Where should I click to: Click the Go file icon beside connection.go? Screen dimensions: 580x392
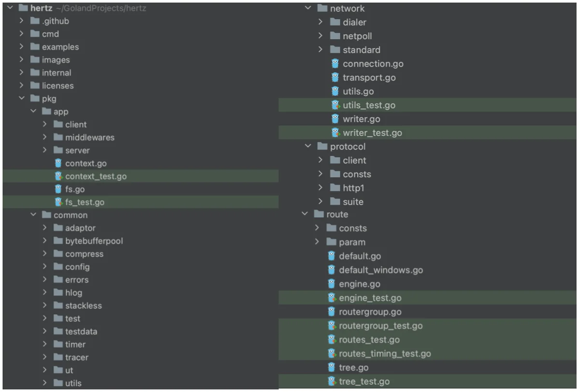click(335, 64)
